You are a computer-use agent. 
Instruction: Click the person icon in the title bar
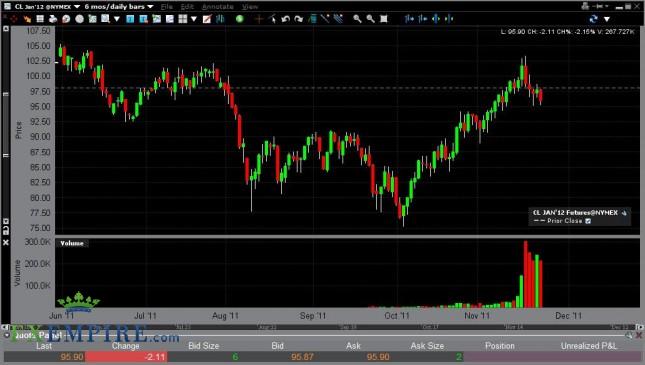(x=585, y=6)
